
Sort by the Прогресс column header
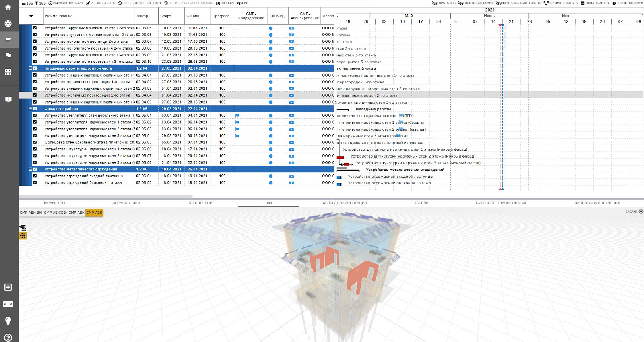point(221,16)
